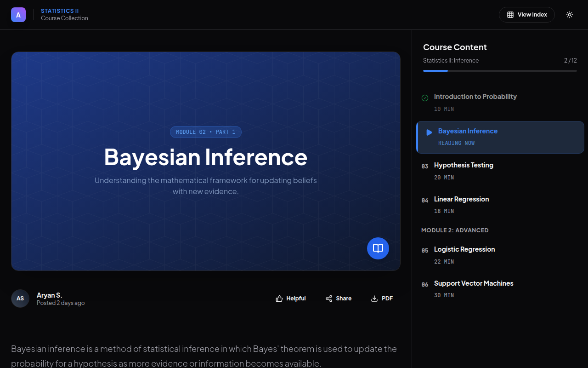Toggle the light/dark theme sun icon
The width and height of the screenshot is (588, 368).
570,15
